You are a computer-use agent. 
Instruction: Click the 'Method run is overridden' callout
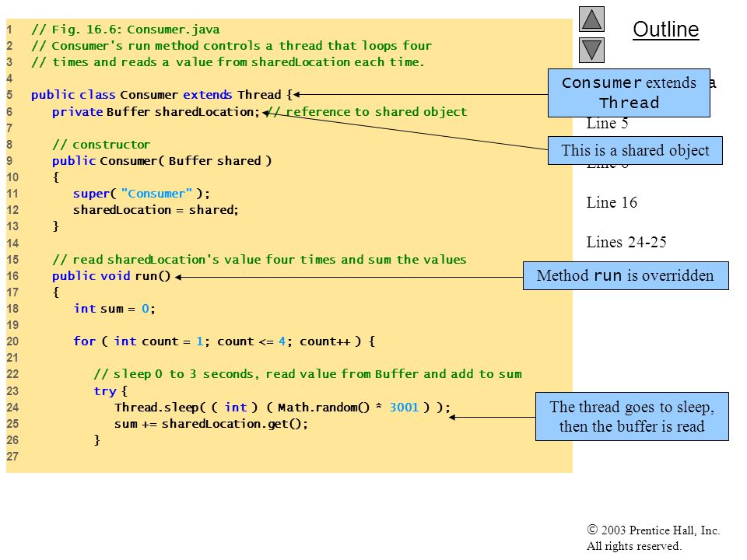click(x=626, y=275)
